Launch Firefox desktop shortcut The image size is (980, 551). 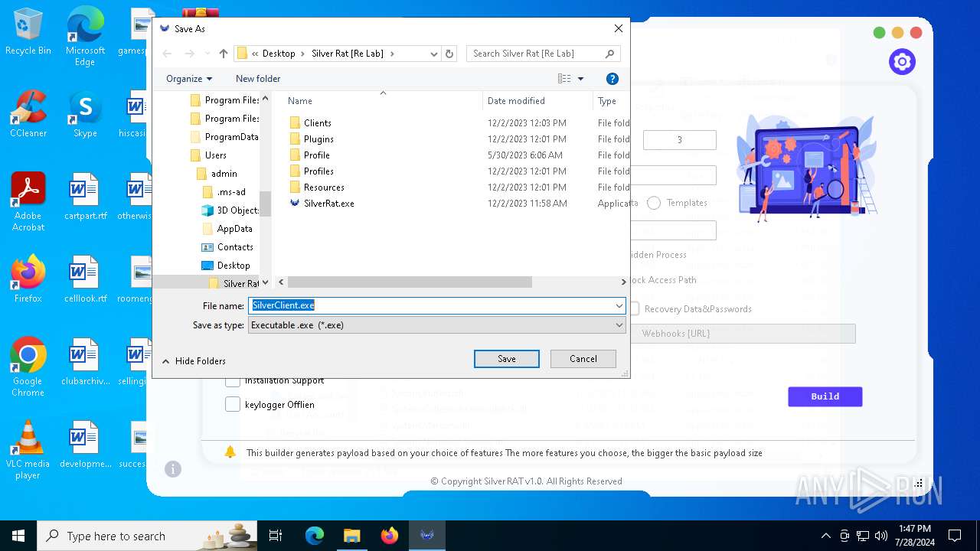(28, 279)
